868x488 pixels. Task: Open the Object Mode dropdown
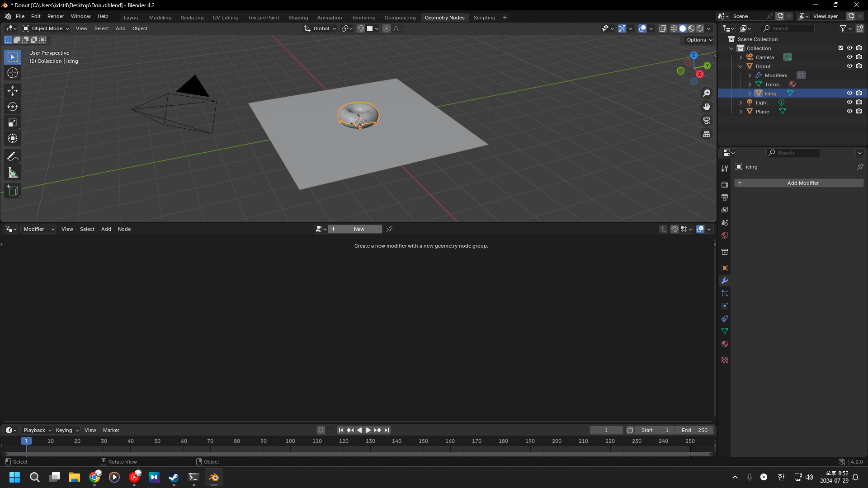pos(46,28)
